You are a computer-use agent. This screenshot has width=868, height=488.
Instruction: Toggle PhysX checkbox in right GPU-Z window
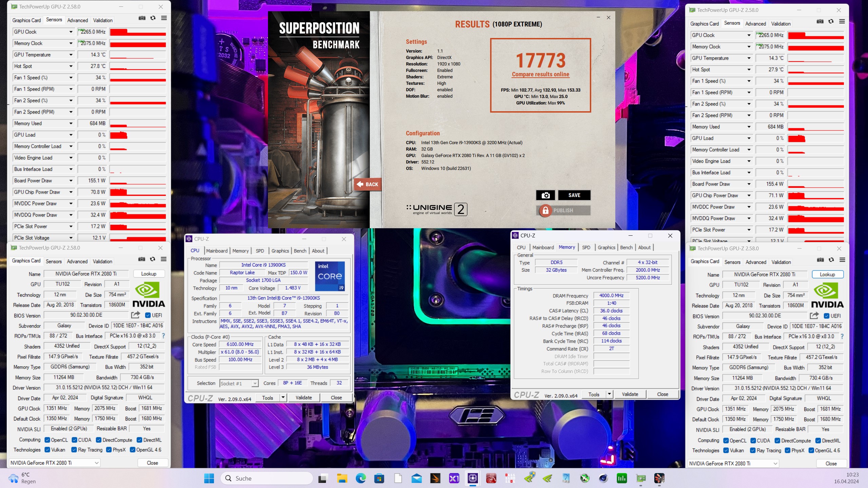tap(787, 450)
